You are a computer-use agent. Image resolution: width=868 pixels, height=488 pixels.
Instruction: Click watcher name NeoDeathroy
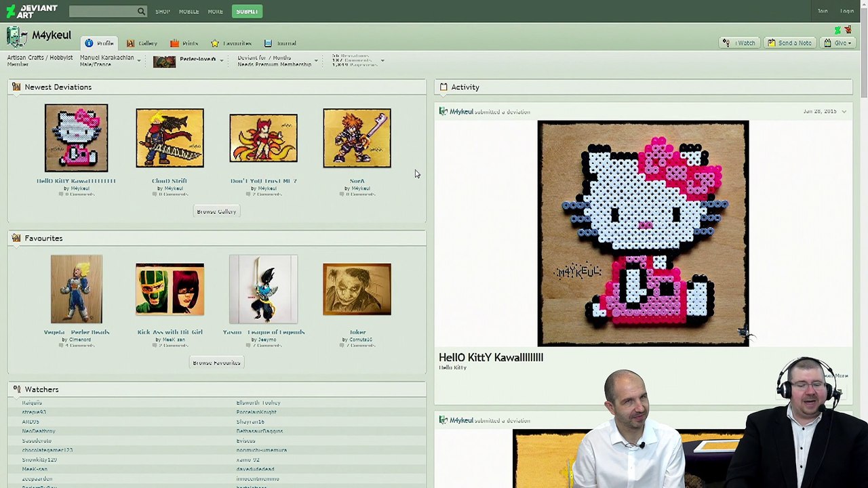[x=39, y=431]
